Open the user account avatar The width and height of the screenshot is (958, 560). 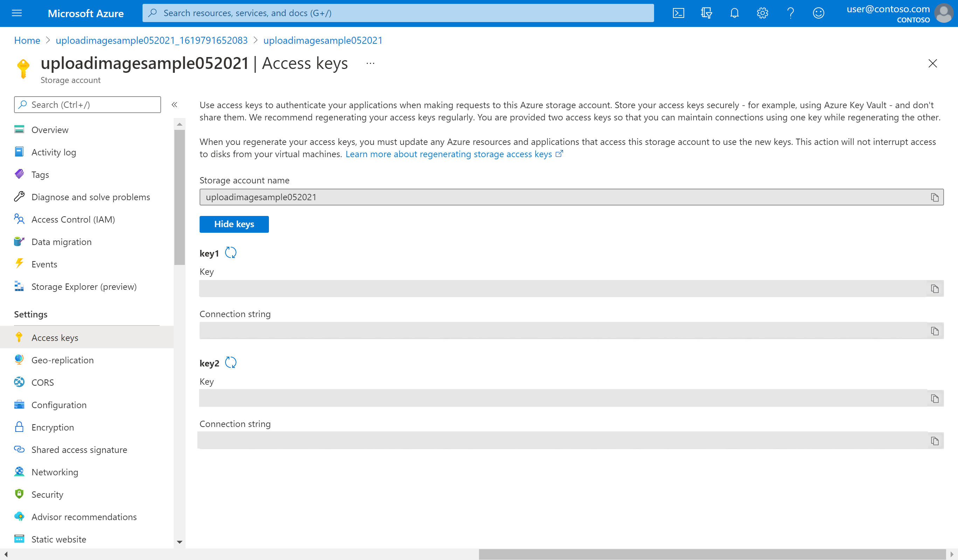pyautogui.click(x=943, y=13)
